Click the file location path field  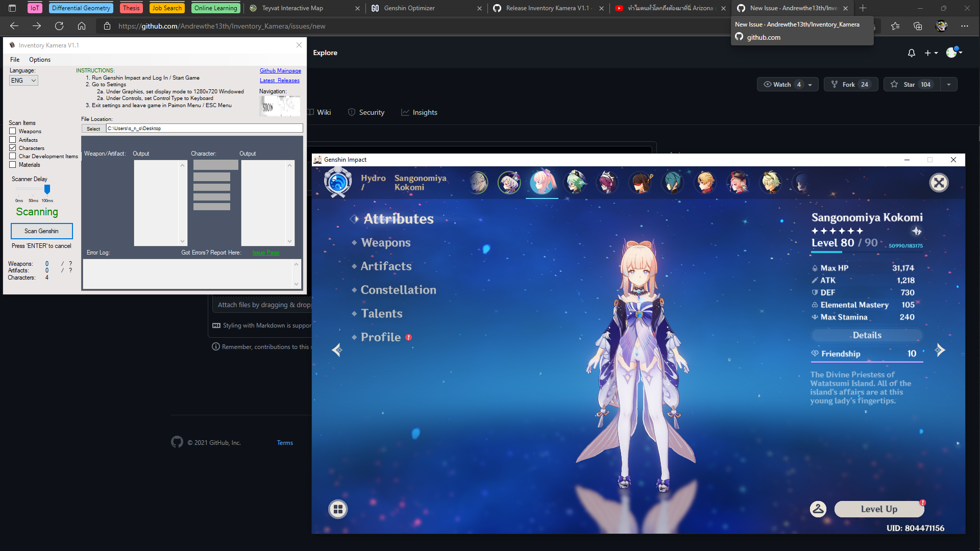pos(204,129)
